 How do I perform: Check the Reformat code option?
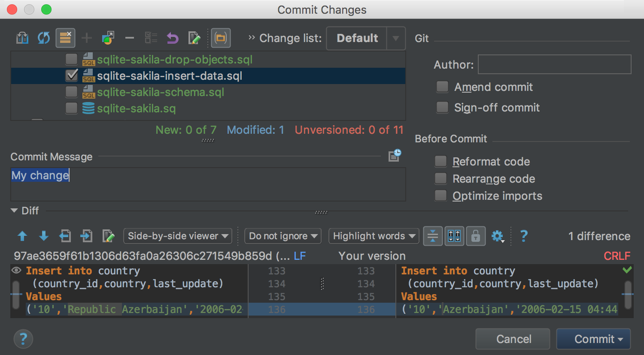441,162
